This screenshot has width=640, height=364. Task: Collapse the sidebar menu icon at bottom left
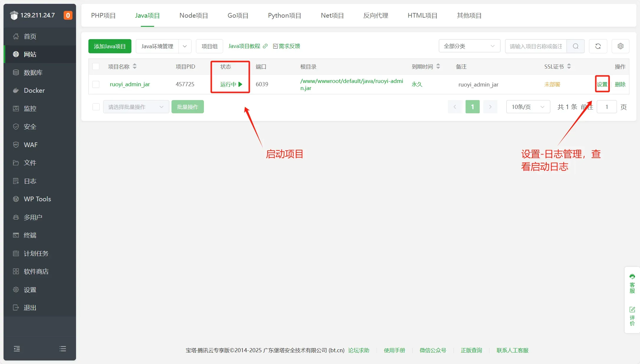coord(17,349)
